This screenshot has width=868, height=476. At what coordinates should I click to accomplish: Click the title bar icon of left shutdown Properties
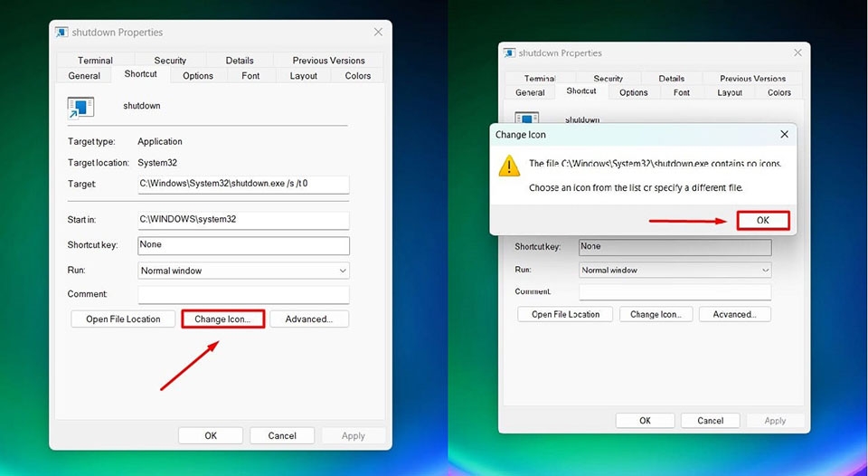coord(61,33)
